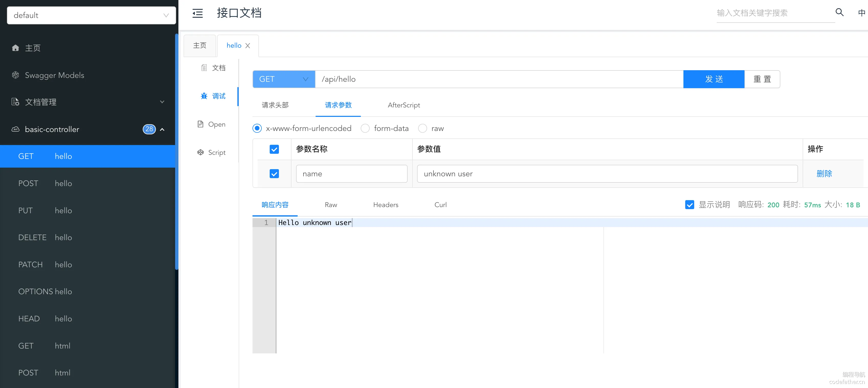Click the 删除 link for name parameter
868x388 pixels.
824,174
